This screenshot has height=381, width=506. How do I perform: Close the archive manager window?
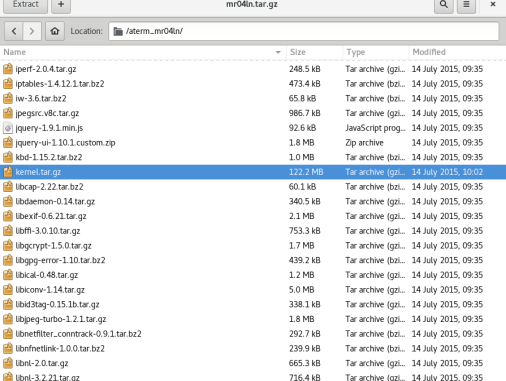[493, 4]
